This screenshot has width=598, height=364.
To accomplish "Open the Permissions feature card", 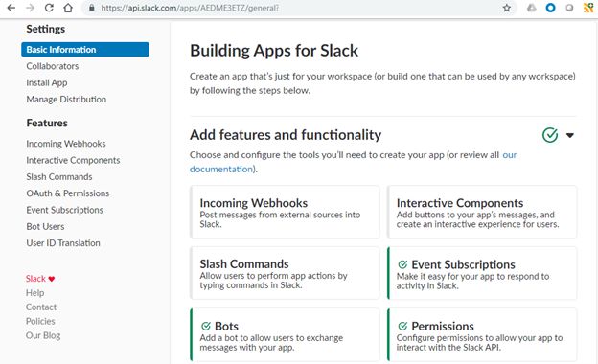I will click(x=482, y=334).
